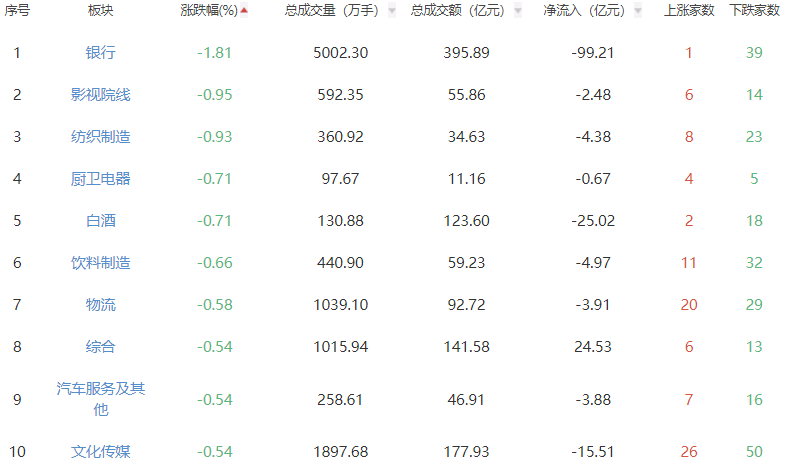Image resolution: width=785 pixels, height=468 pixels.
Task: Open the 白酒 sector link
Action: click(100, 220)
